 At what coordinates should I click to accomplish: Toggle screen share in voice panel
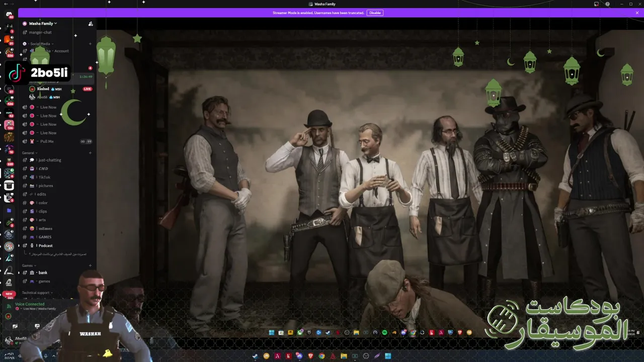coord(37,326)
